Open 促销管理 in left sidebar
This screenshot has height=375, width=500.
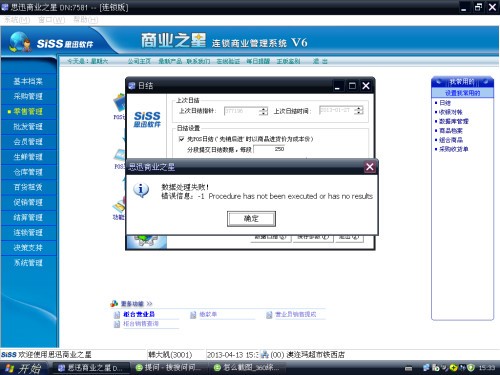point(28,202)
